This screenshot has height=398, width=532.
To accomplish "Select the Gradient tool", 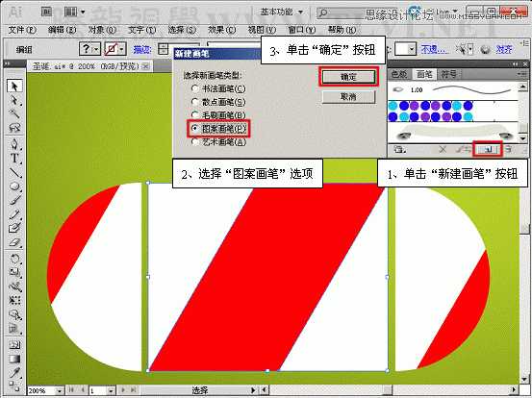I will 14,359.
